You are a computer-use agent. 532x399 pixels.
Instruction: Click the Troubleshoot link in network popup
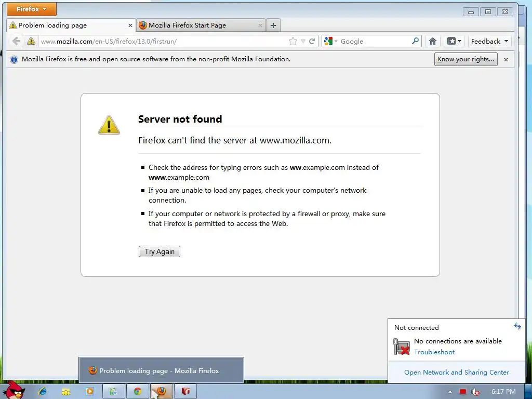434,352
